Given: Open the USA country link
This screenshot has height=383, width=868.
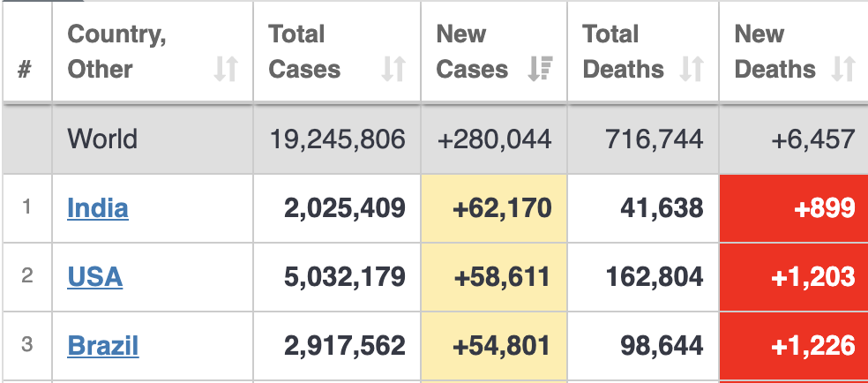Looking at the screenshot, I should coord(94,277).
